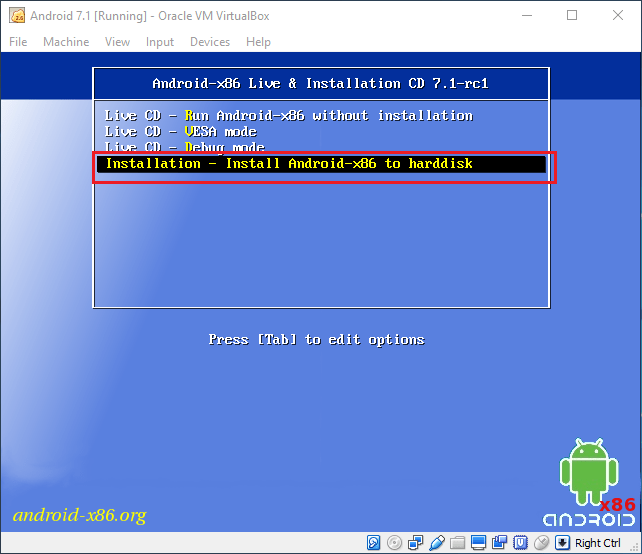Open the Help menu
642x554 pixels.
pos(258,42)
